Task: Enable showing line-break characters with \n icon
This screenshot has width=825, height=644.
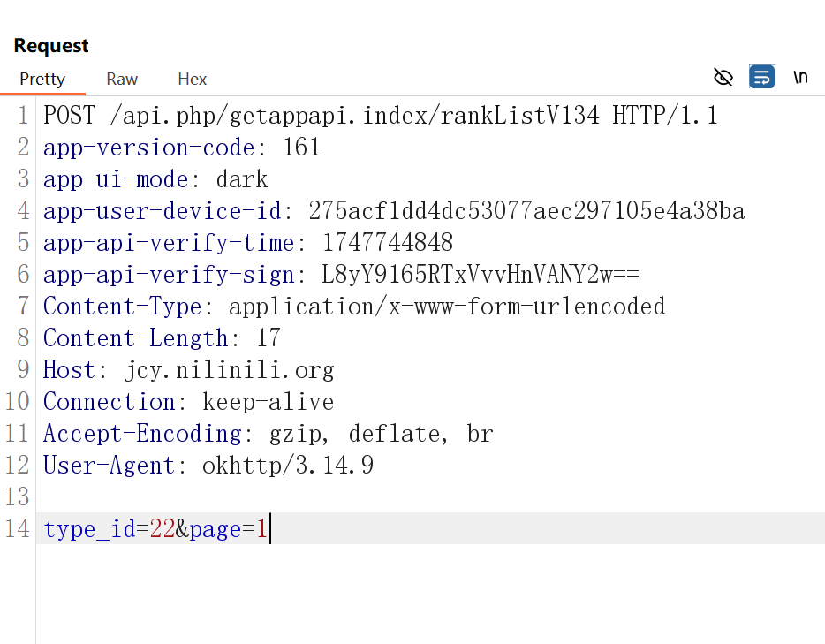Action: tap(800, 77)
